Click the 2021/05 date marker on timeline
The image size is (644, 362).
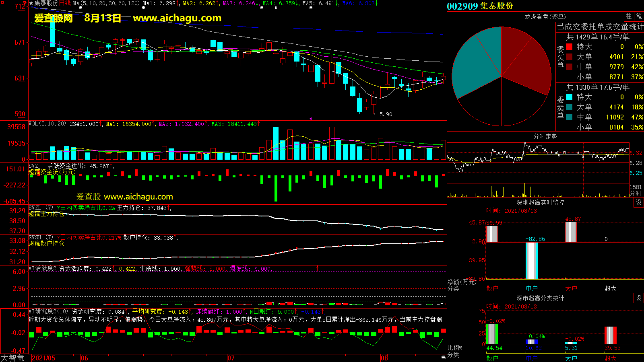pos(43,358)
